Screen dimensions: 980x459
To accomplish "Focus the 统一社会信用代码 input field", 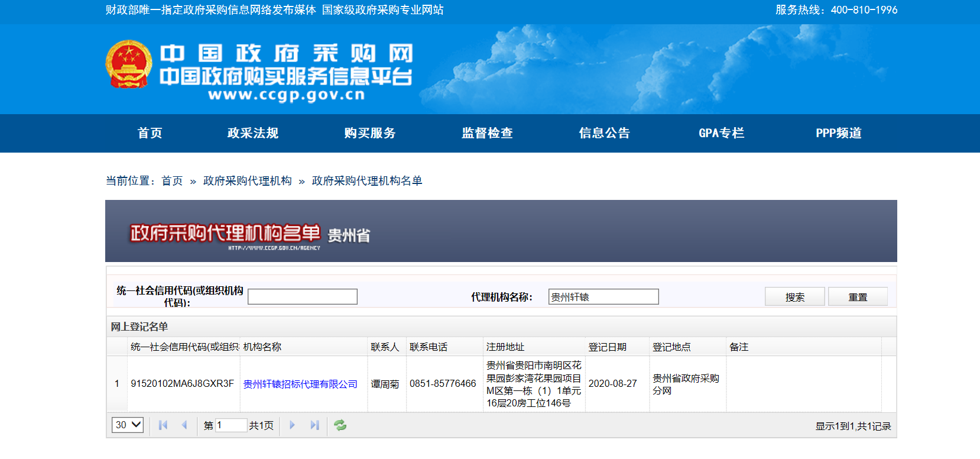I will pos(303,297).
